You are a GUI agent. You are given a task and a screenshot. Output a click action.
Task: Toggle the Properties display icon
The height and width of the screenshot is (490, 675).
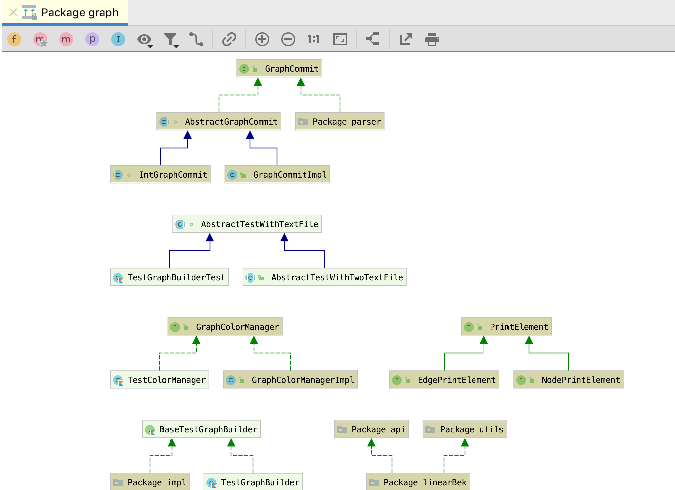click(93, 40)
